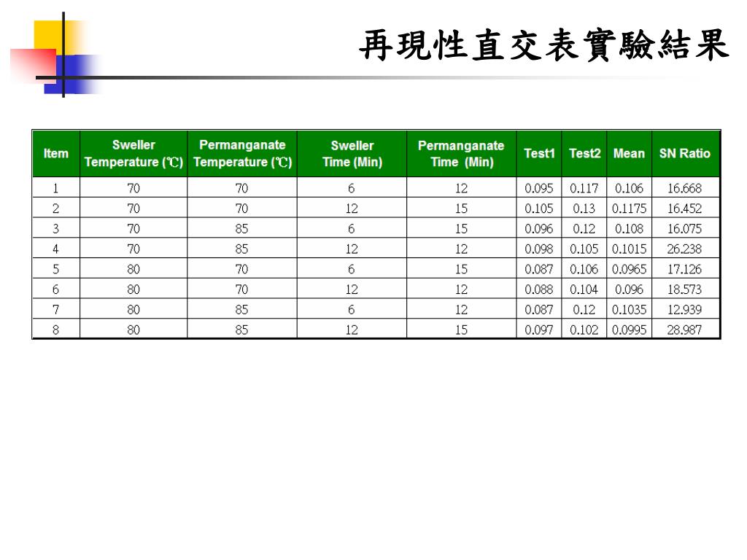
Task: Select Test2 value 0.102
Action: pyautogui.click(x=584, y=330)
